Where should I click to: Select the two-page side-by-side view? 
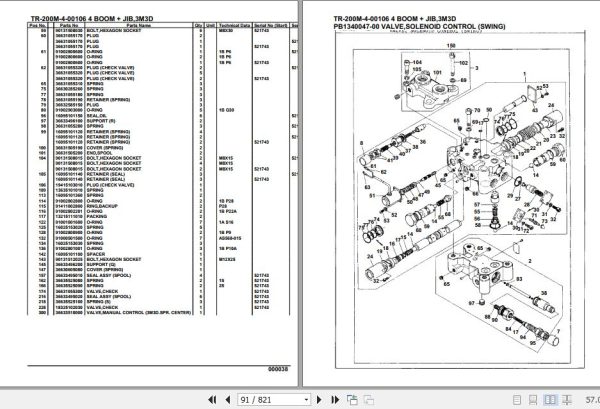pyautogui.click(x=550, y=400)
